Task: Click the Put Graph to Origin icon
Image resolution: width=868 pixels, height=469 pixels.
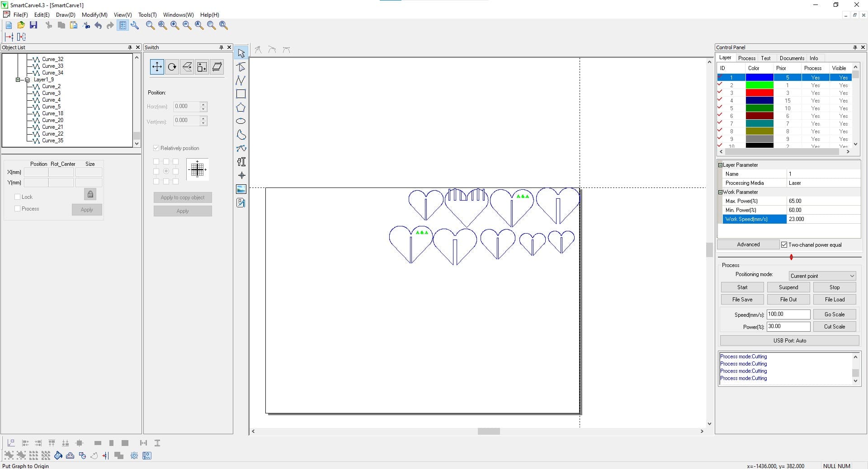Action: (x=11, y=443)
